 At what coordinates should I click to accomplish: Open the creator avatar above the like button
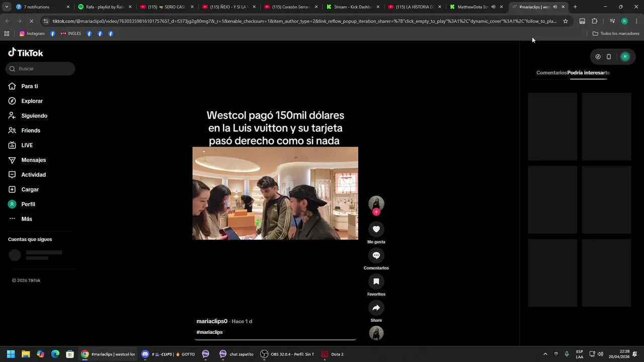pos(376,203)
